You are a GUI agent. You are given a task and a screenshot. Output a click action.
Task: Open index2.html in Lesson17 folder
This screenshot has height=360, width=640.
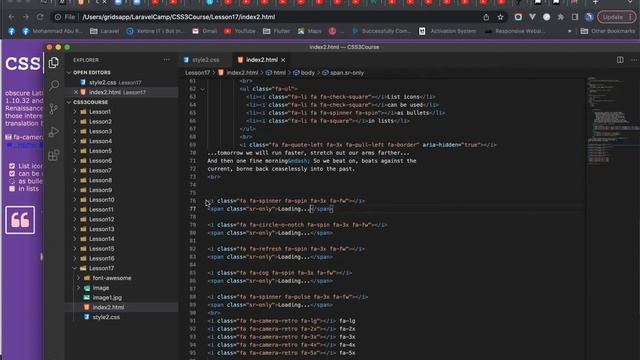108,307
